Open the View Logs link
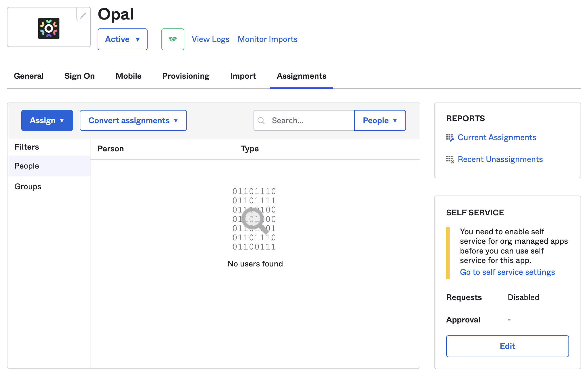The height and width of the screenshot is (379, 588). [210, 39]
